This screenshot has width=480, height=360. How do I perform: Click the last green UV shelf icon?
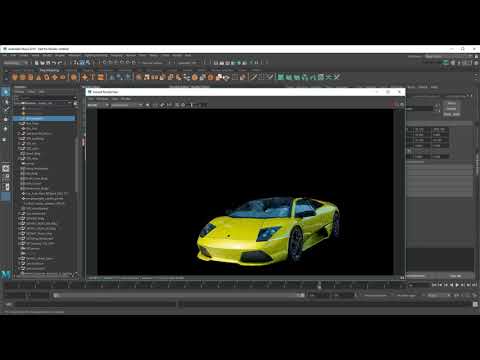pyautogui.click(x=337, y=77)
